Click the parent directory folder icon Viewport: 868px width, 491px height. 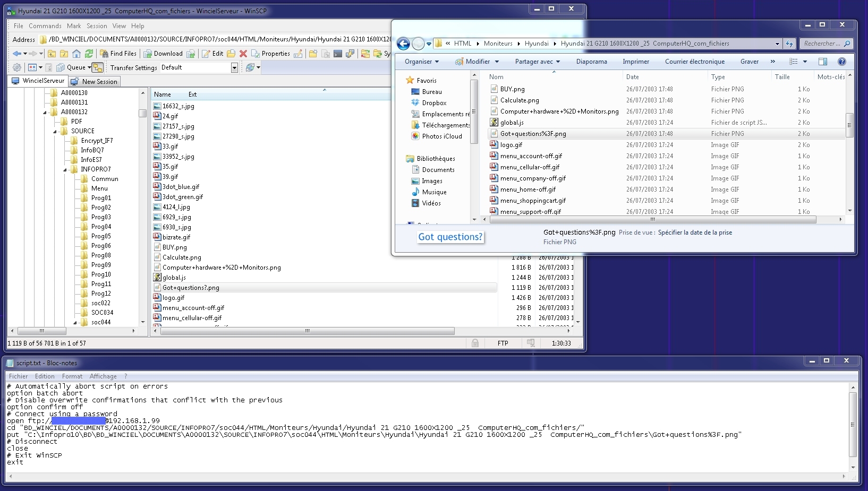[52, 54]
